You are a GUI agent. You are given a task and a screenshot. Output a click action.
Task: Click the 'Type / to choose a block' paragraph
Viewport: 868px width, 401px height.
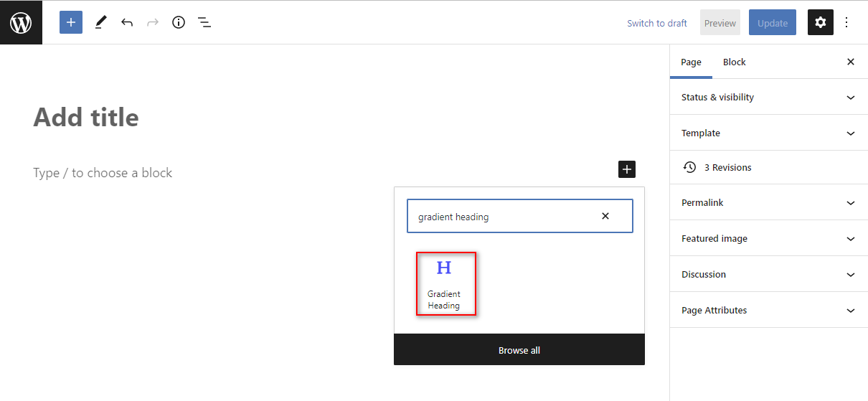coord(103,173)
